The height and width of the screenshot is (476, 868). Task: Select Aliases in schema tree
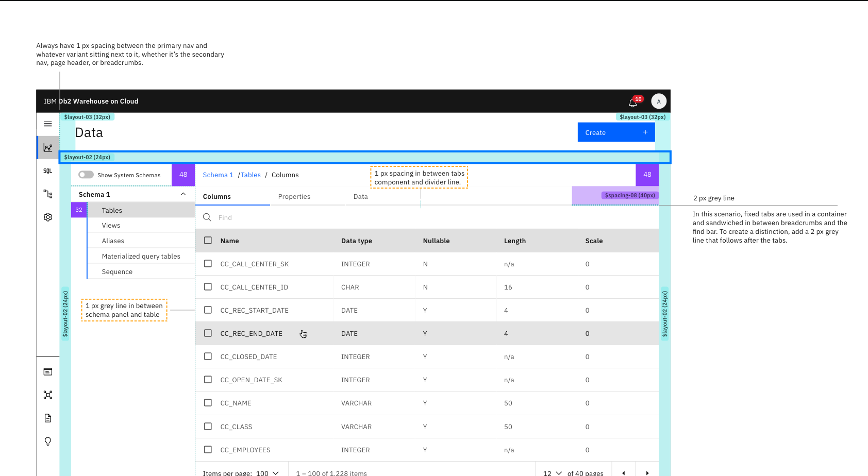coord(141,241)
